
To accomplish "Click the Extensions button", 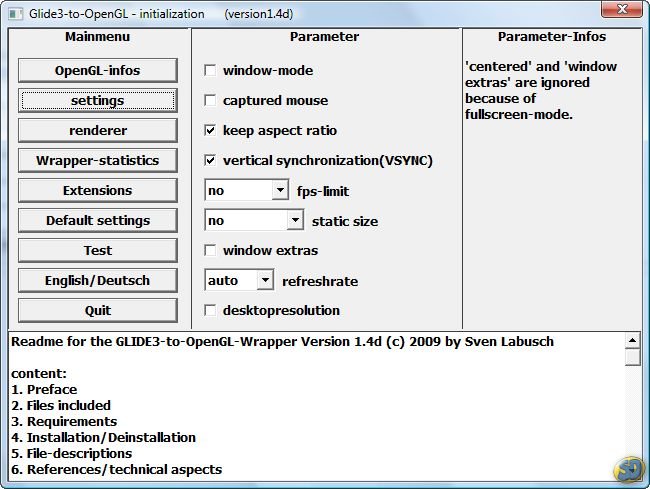I will coord(97,190).
